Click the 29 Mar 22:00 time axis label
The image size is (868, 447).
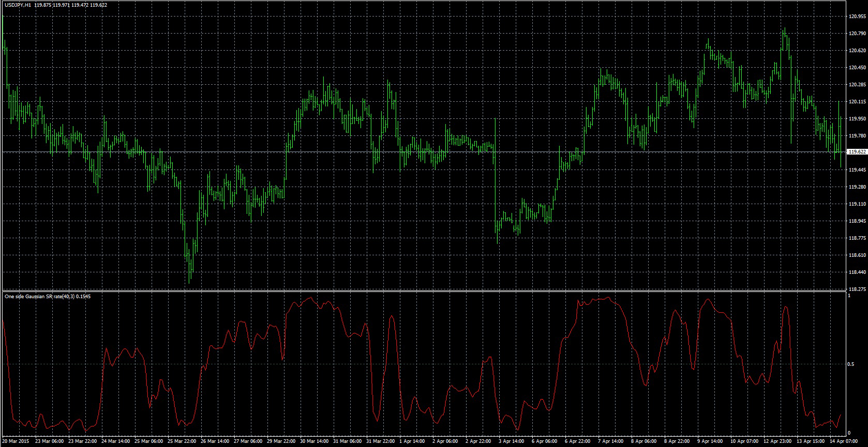tap(281, 442)
